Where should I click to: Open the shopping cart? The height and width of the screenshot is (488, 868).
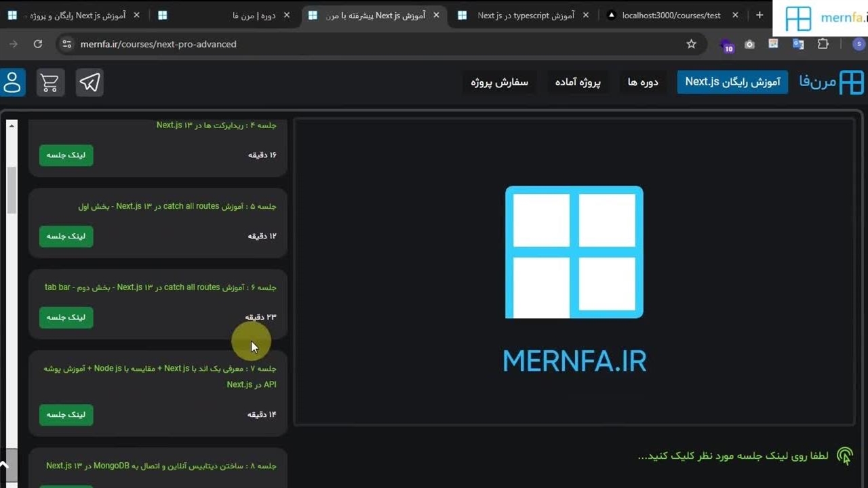pyautogui.click(x=50, y=83)
